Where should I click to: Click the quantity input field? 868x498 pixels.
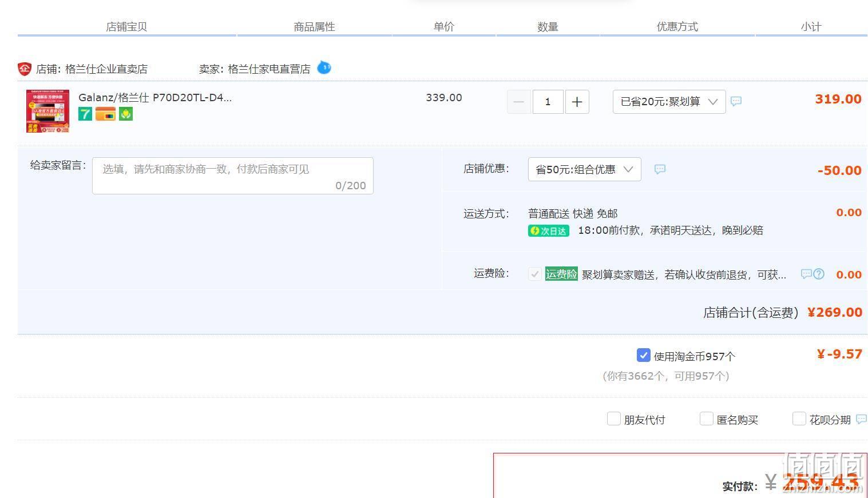pyautogui.click(x=548, y=102)
